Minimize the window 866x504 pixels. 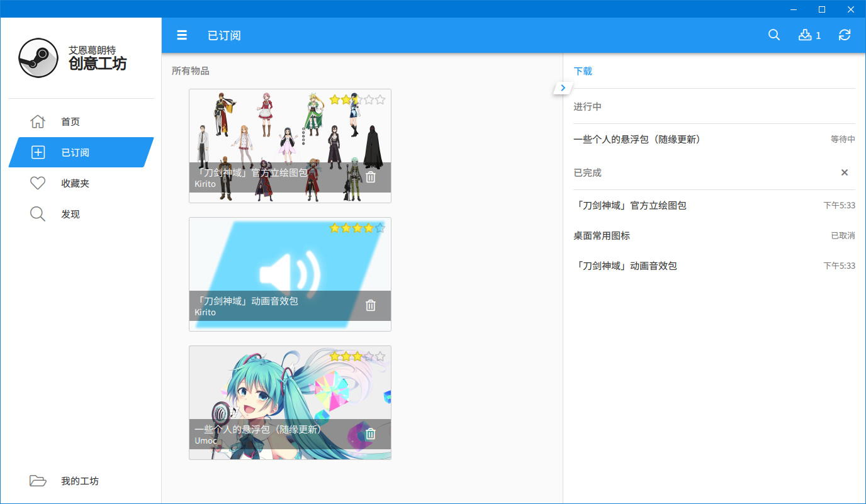tap(793, 9)
